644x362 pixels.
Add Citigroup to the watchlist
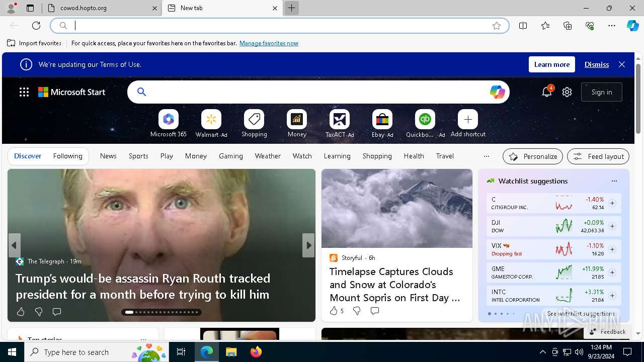[x=612, y=203]
